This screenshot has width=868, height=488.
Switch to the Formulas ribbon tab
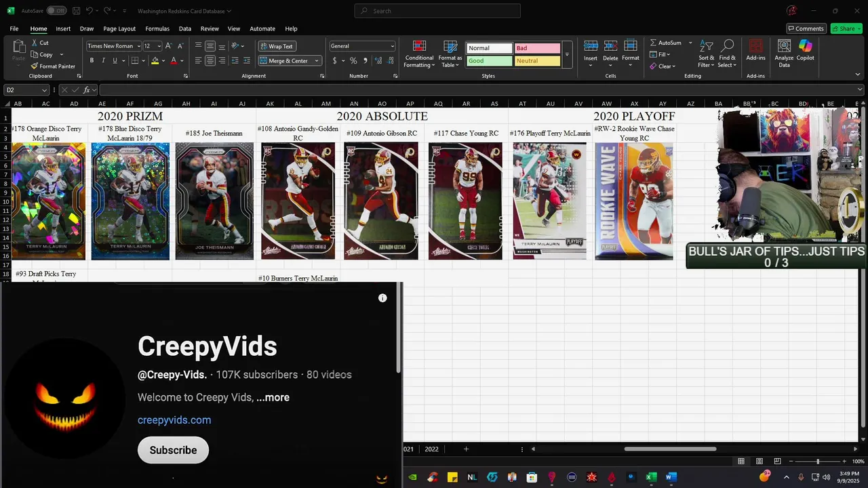[x=157, y=28]
